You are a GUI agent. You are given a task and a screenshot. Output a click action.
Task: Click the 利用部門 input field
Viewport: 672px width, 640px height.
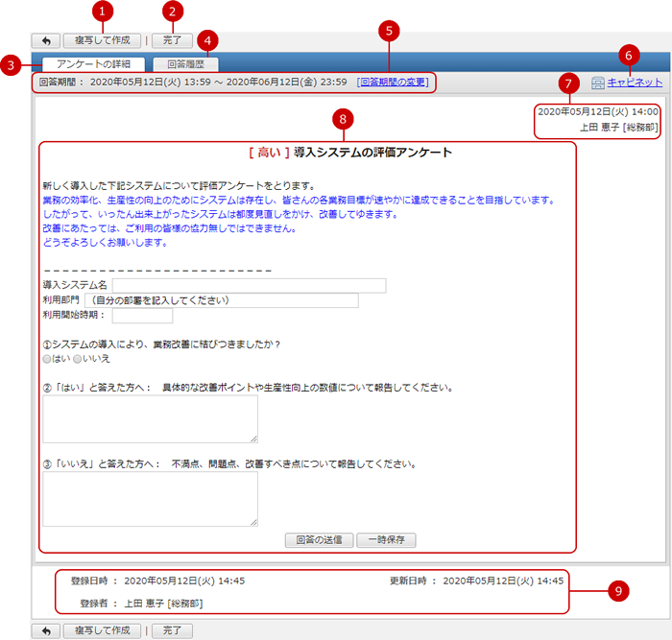[234, 300]
